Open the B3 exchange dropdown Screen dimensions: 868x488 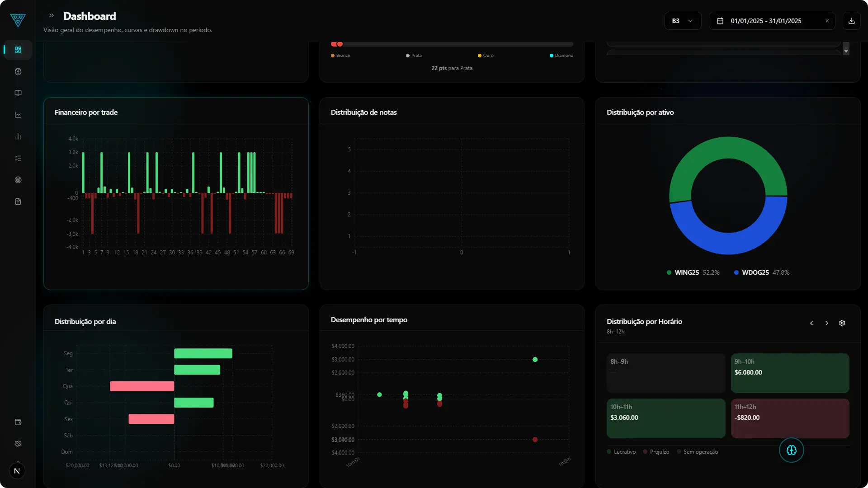click(682, 21)
